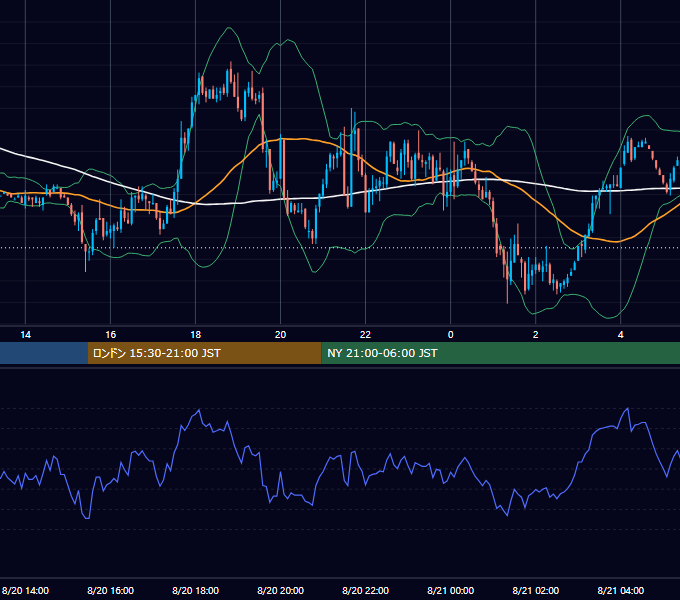The width and height of the screenshot is (680, 600).
Task: Click the 8/20 22:00 label on indicator axis
Action: [x=366, y=590]
